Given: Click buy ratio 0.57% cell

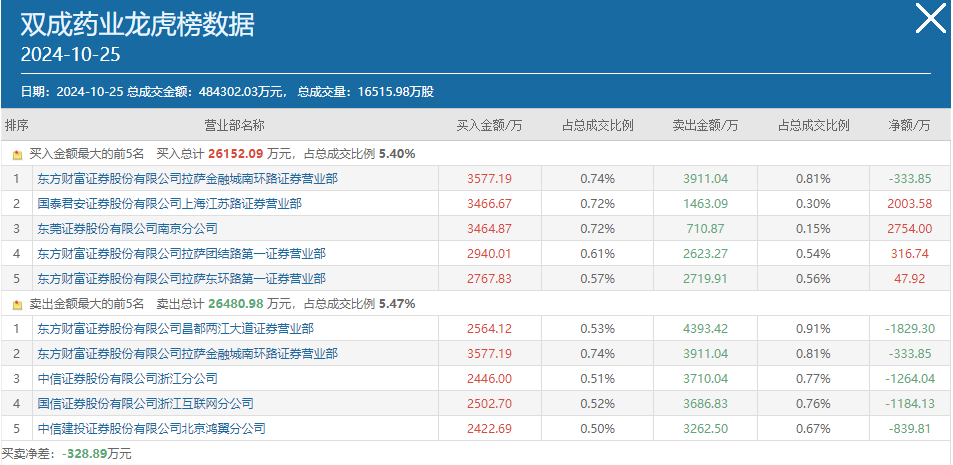Looking at the screenshot, I should coord(597,278).
